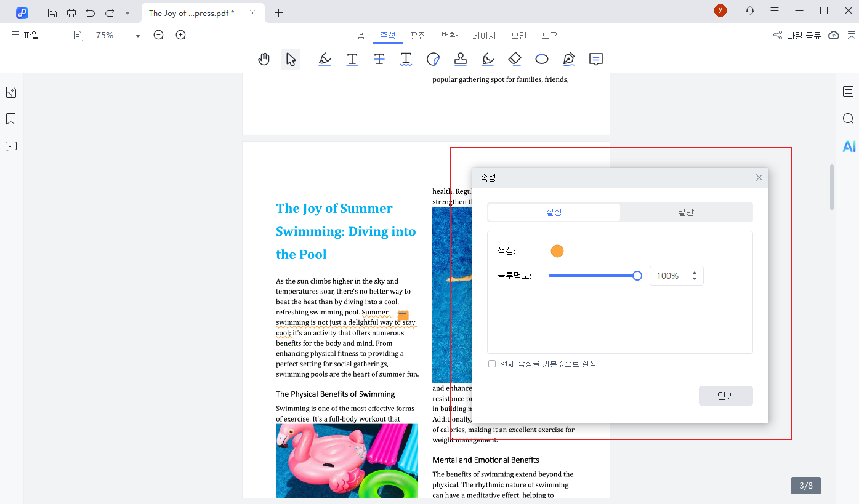Image resolution: width=859 pixels, height=504 pixels.
Task: Click the 100% opacity input field
Action: click(x=668, y=276)
